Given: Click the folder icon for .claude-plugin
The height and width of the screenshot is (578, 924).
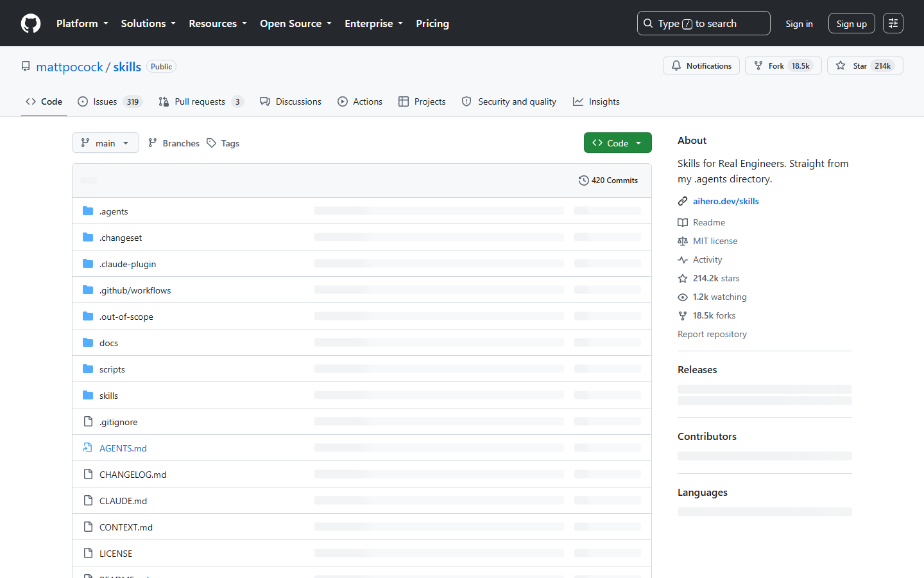Looking at the screenshot, I should [88, 263].
